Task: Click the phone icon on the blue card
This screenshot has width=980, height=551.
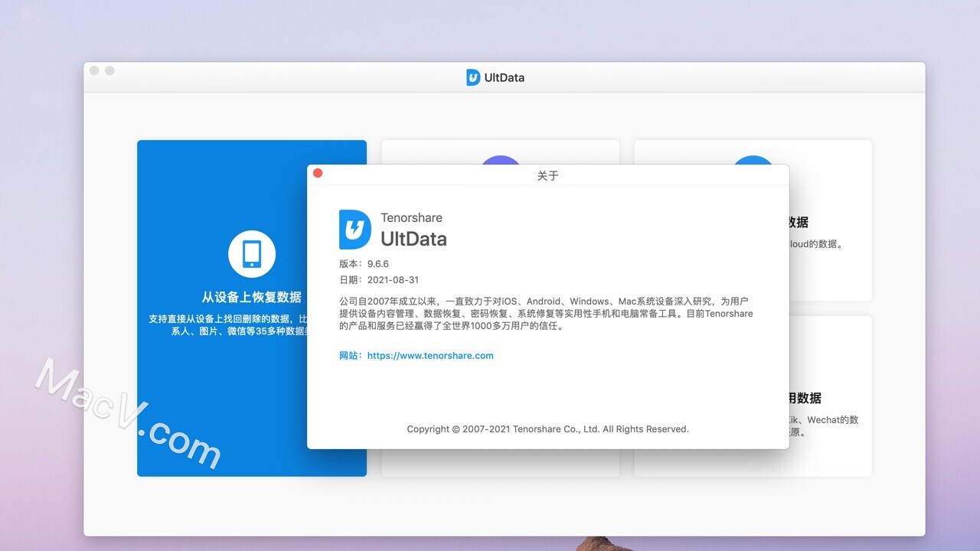Action: click(251, 254)
